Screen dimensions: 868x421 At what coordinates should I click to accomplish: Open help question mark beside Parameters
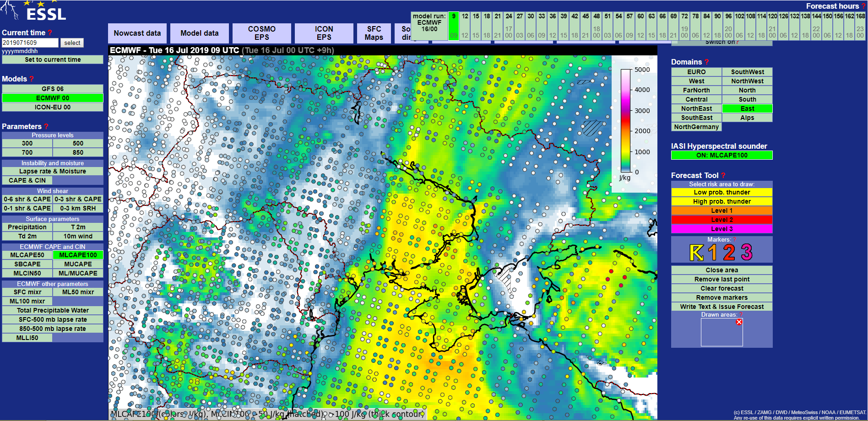(46, 126)
